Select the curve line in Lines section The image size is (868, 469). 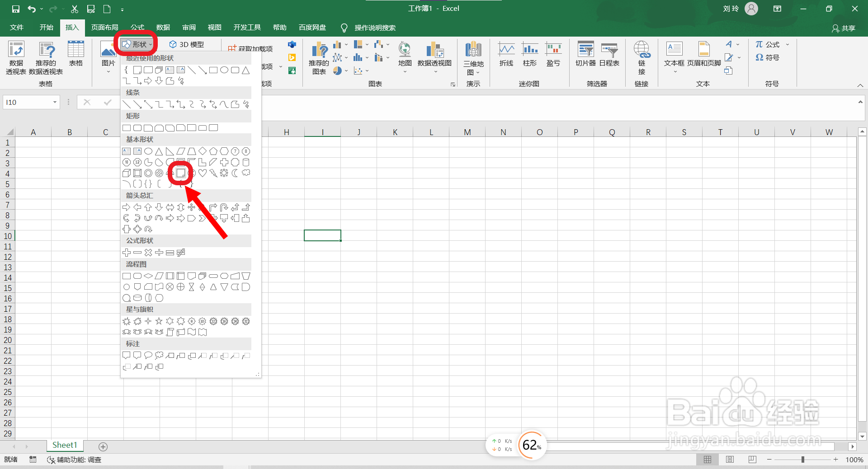(224, 104)
